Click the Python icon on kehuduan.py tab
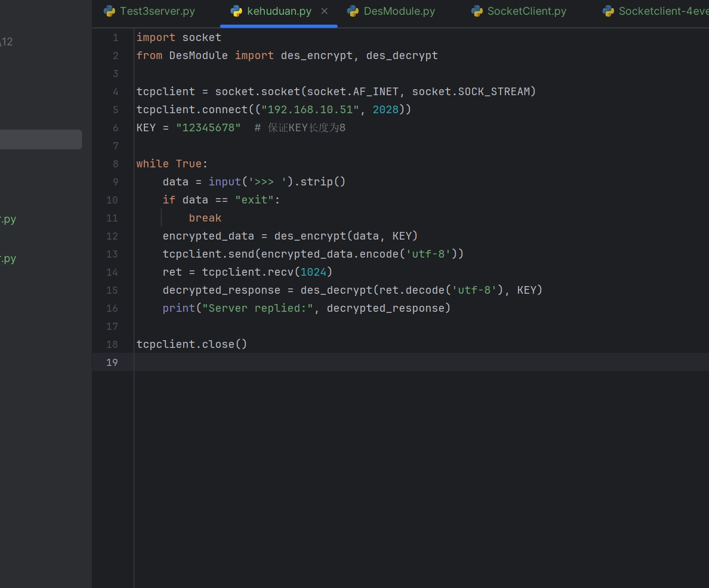 click(236, 11)
